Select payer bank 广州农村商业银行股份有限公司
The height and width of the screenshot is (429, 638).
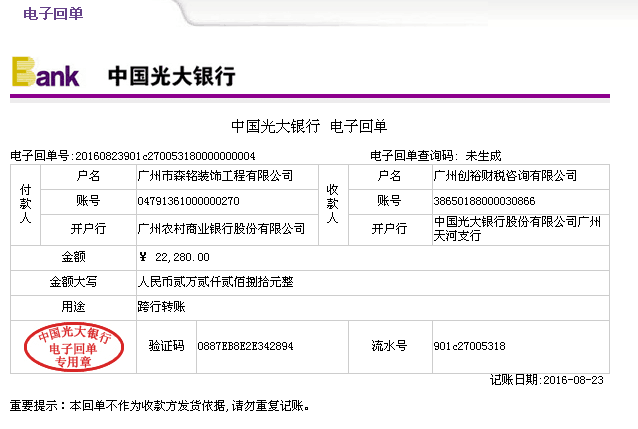221,229
